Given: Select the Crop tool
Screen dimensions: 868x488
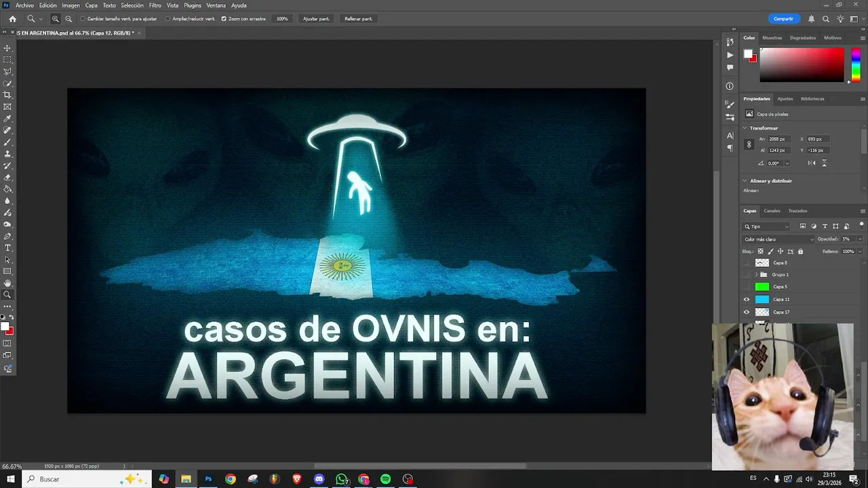Looking at the screenshot, I should (7, 95).
